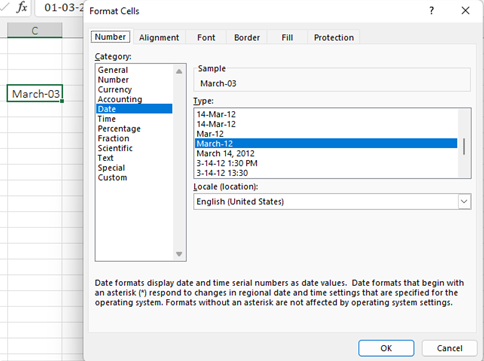Click the fx insert function icon
The height and width of the screenshot is (361, 484).
tap(22, 7)
